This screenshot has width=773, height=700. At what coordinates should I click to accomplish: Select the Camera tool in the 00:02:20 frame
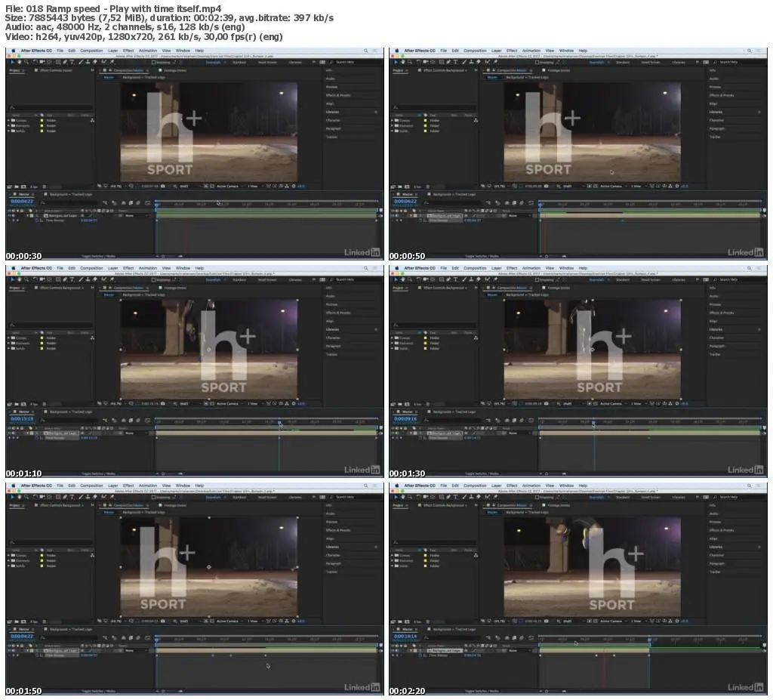click(x=426, y=498)
